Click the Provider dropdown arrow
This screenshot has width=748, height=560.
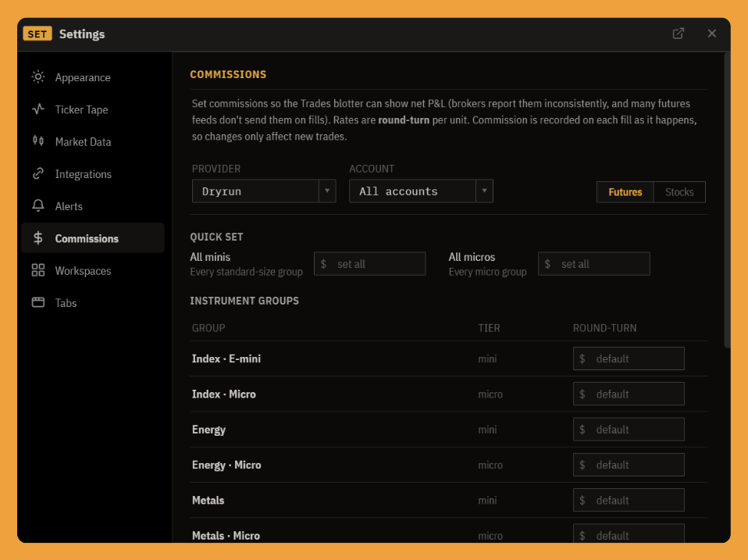pos(327,191)
